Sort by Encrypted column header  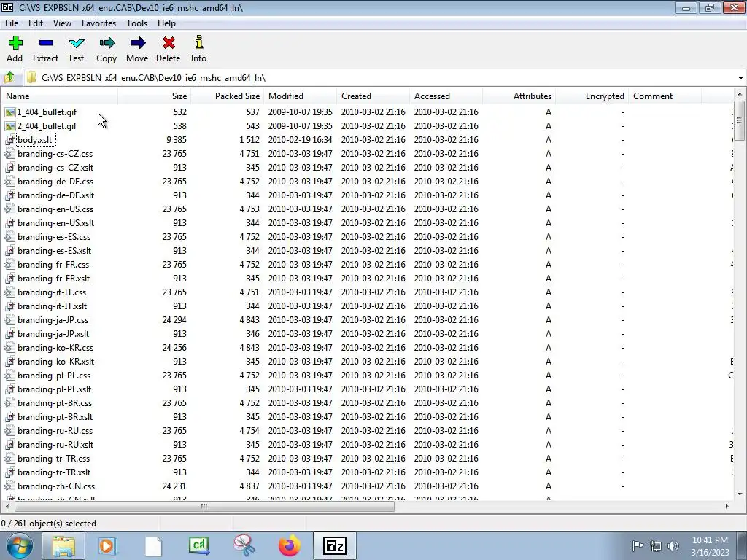click(592, 96)
